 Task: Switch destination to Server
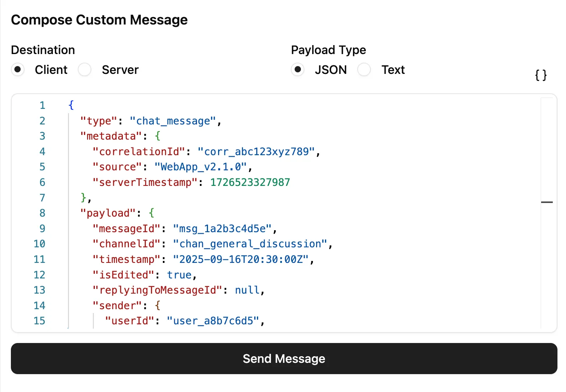coord(85,70)
